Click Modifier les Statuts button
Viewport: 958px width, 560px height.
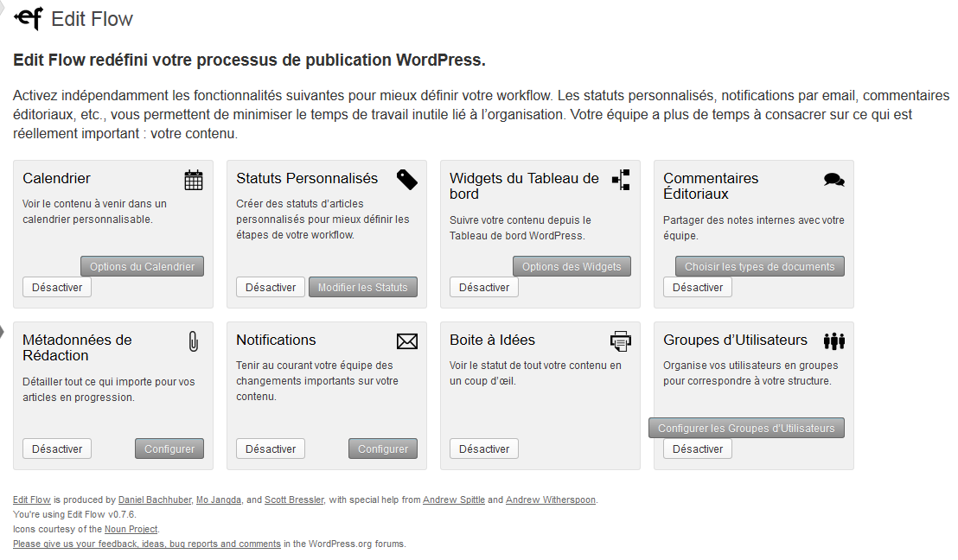(363, 287)
